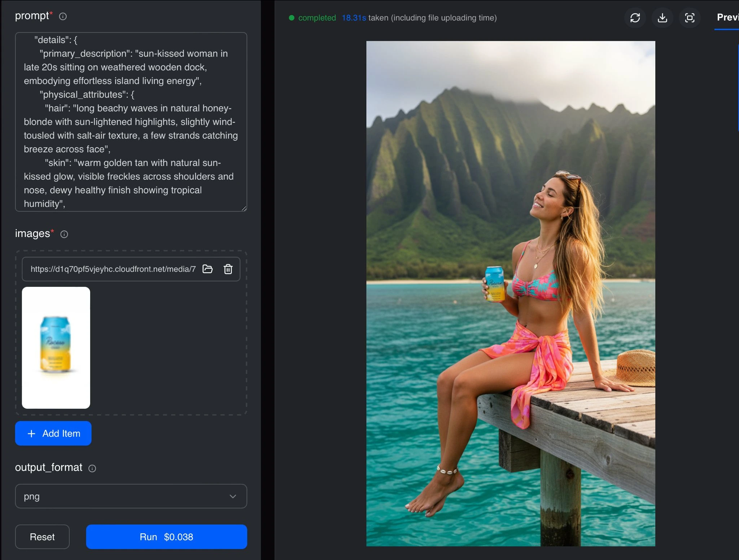Download the generated image
This screenshot has width=739, height=560.
point(662,18)
